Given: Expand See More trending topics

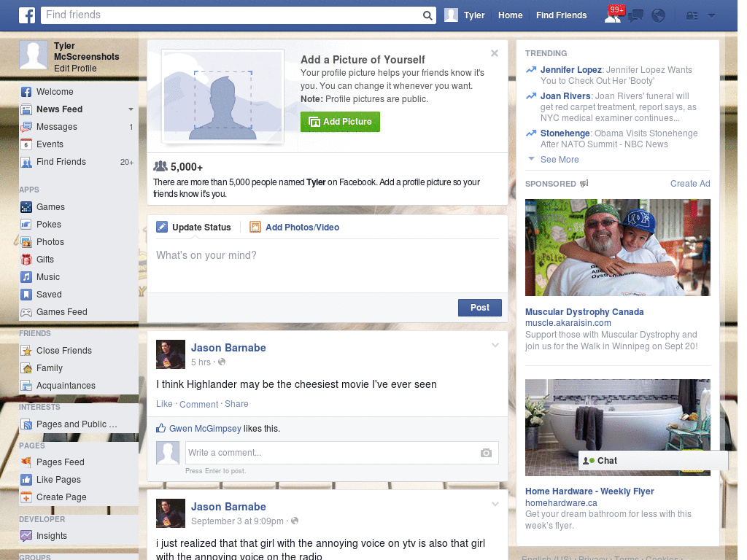Looking at the screenshot, I should [560, 160].
